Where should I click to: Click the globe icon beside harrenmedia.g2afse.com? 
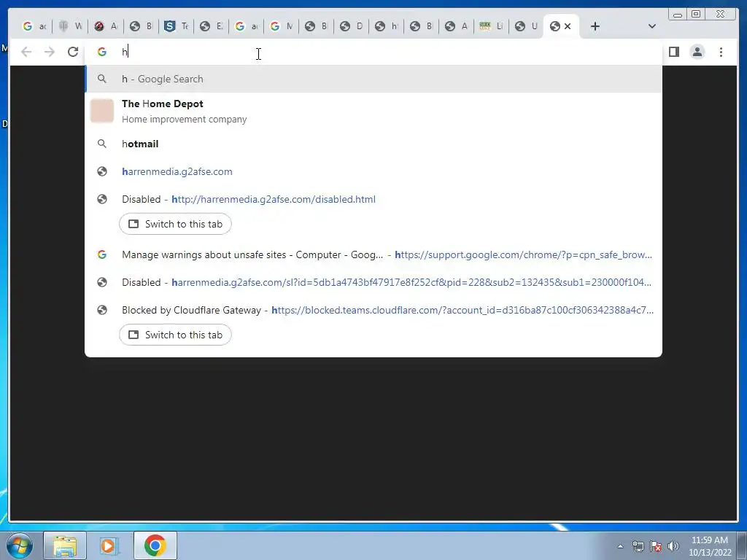coord(102,171)
